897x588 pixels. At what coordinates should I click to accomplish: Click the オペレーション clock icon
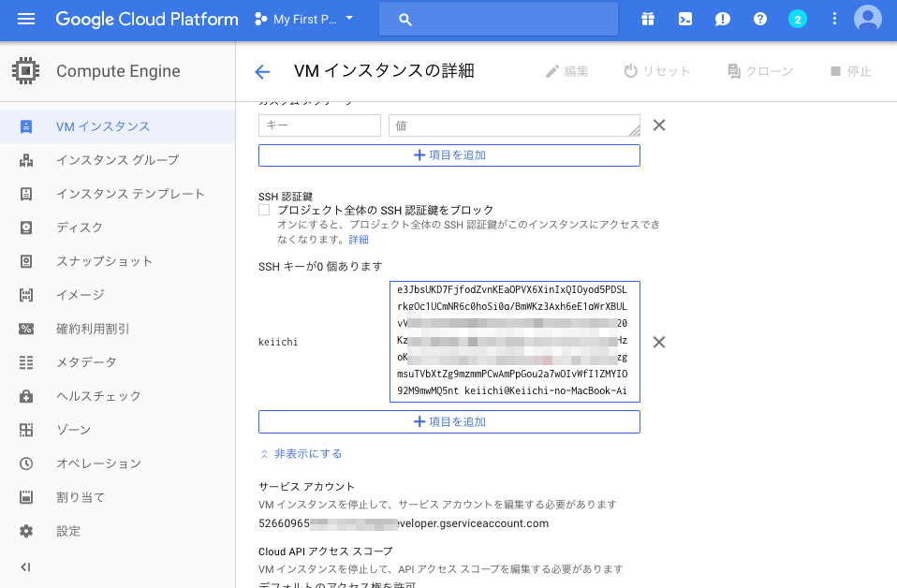[x=26, y=463]
